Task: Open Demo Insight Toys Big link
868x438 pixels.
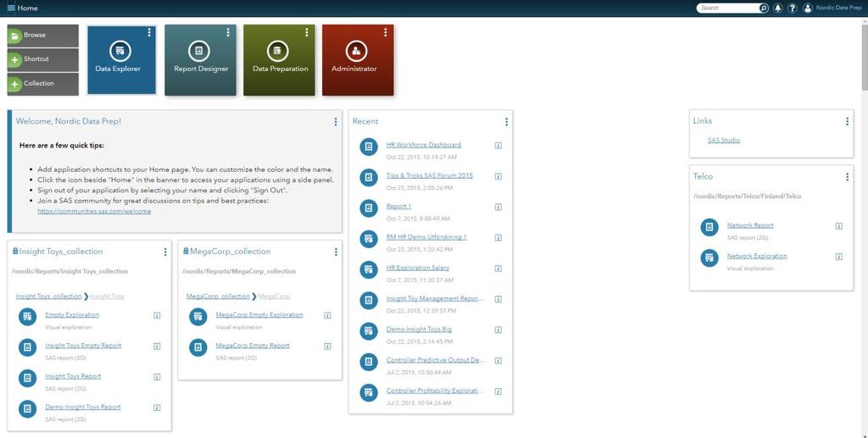Action: coord(419,329)
